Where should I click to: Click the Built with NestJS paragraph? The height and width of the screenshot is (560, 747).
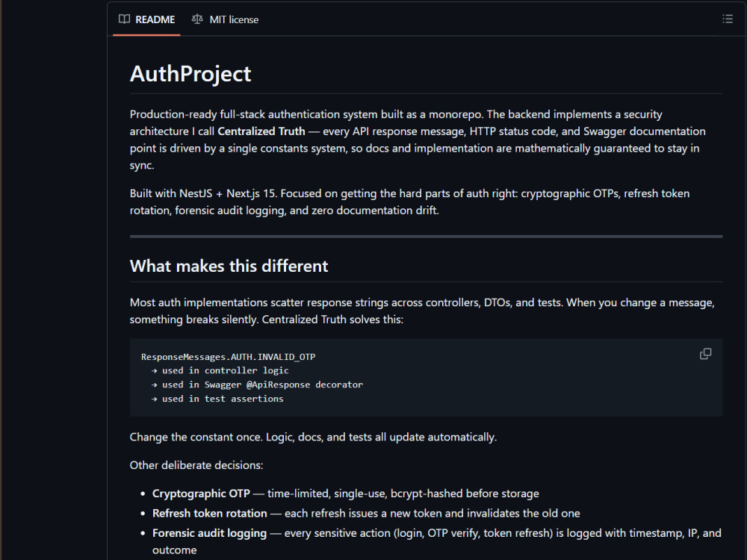coord(409,202)
